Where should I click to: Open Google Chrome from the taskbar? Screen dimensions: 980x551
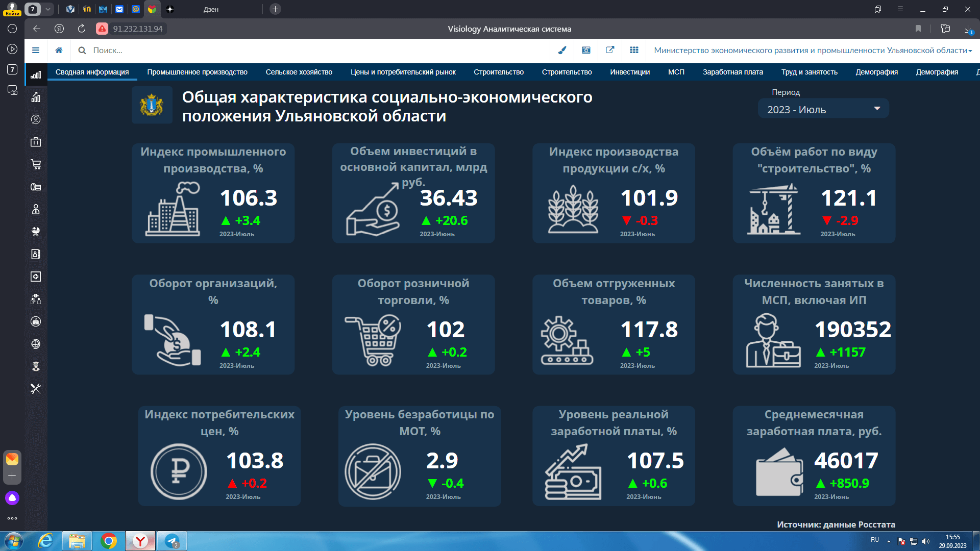[109, 541]
